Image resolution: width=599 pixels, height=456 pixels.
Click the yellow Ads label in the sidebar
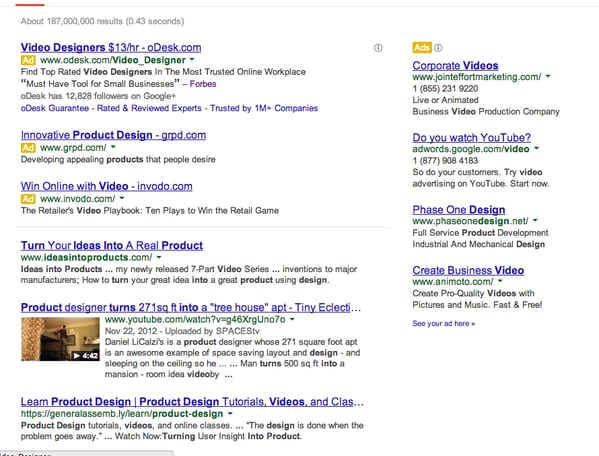point(422,48)
